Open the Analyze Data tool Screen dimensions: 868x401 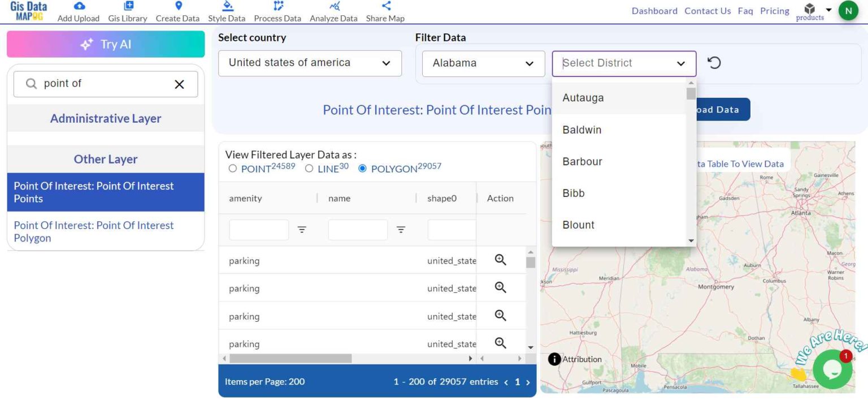tap(333, 11)
